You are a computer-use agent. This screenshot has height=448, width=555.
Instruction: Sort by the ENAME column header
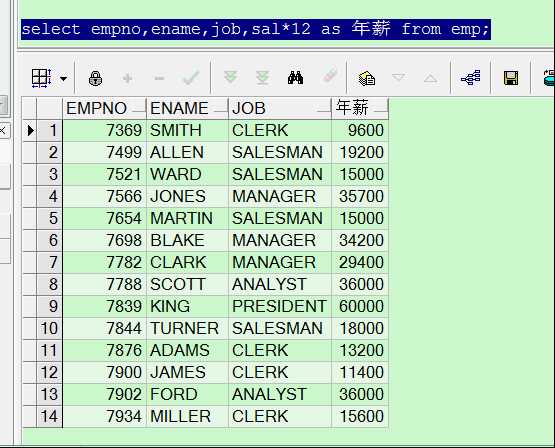(187, 108)
